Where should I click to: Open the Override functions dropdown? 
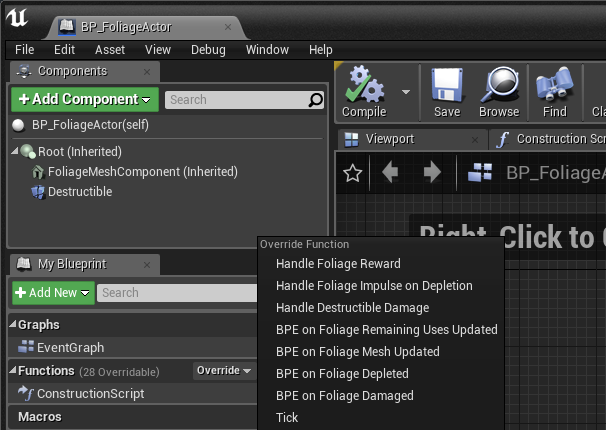pos(223,371)
